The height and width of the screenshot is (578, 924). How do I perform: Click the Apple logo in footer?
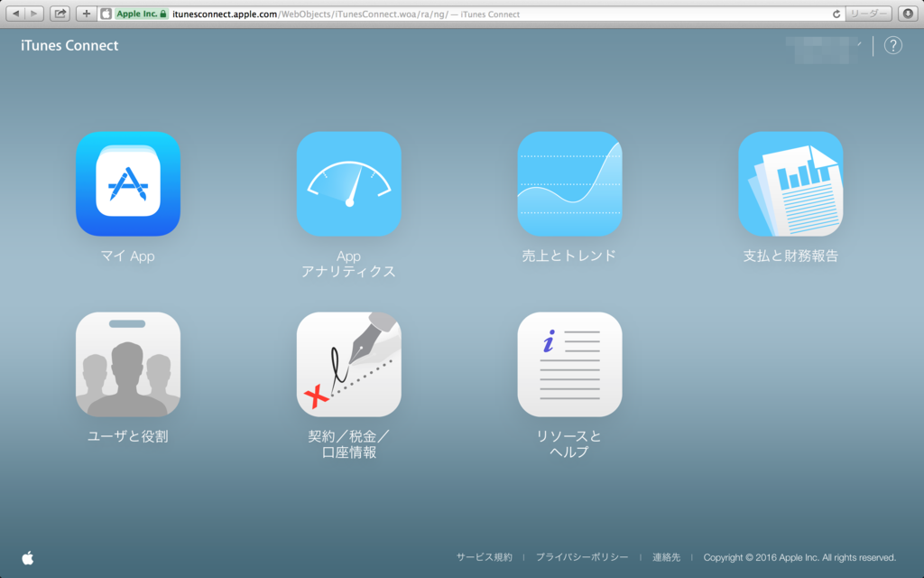pos(28,557)
